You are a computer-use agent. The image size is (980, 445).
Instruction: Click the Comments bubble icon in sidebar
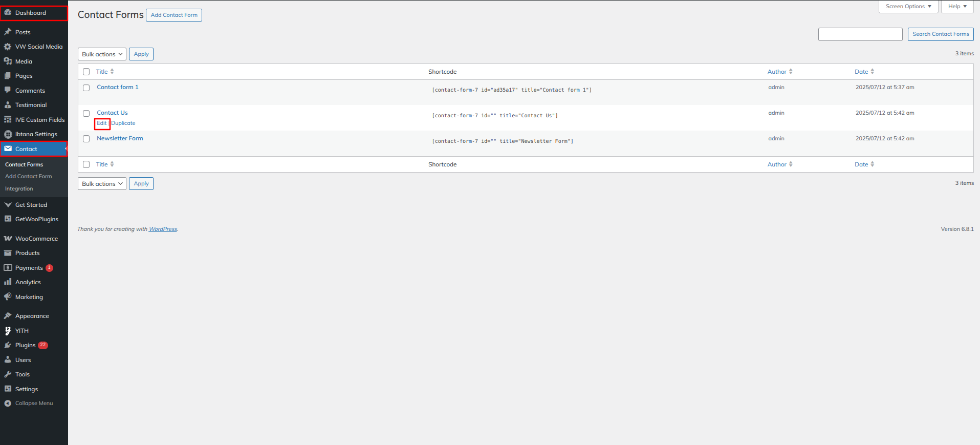(8, 90)
